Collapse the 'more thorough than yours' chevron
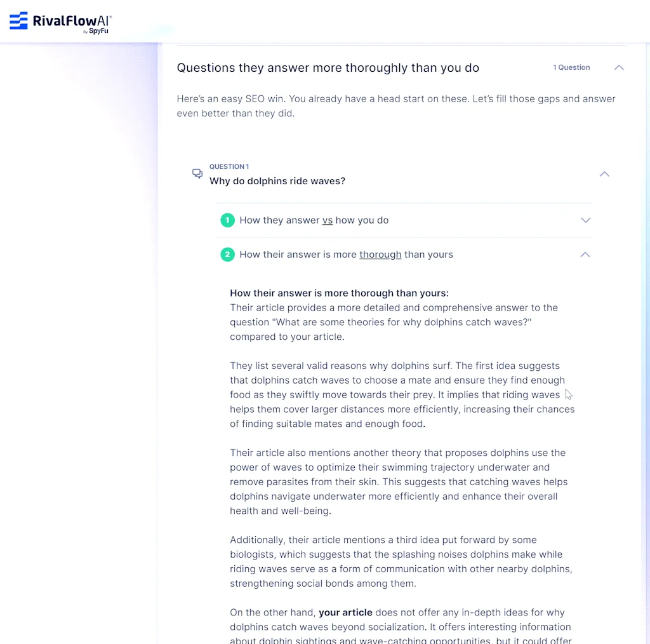The width and height of the screenshot is (650, 644). 585,255
